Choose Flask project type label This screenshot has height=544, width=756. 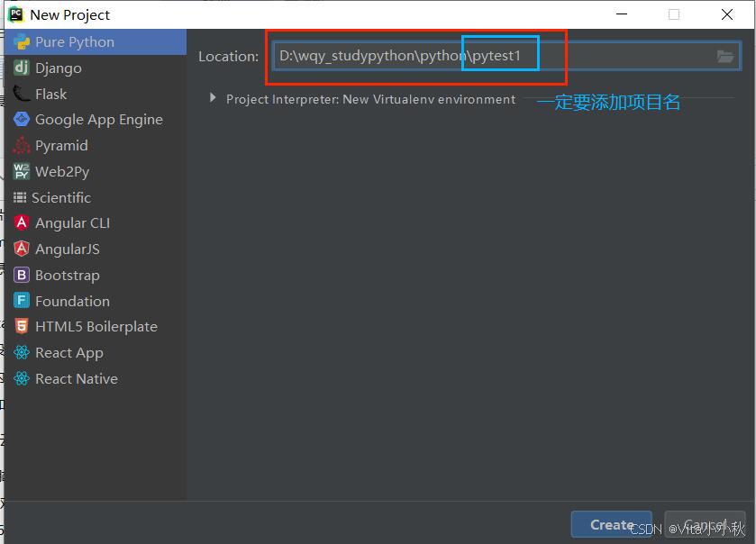point(51,94)
